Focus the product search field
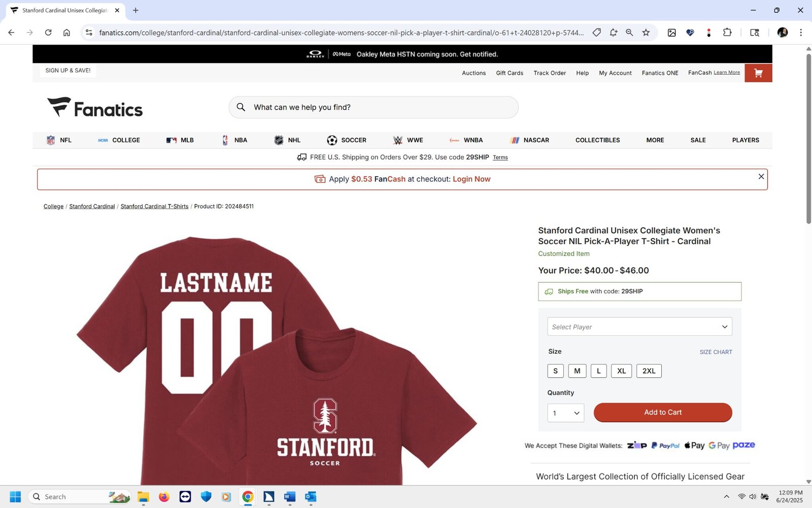Image resolution: width=812 pixels, height=508 pixels. (x=374, y=107)
